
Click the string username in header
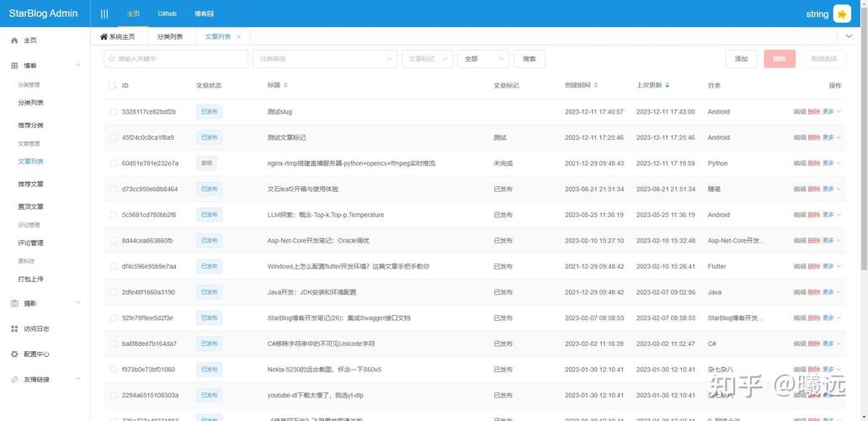[x=817, y=13]
